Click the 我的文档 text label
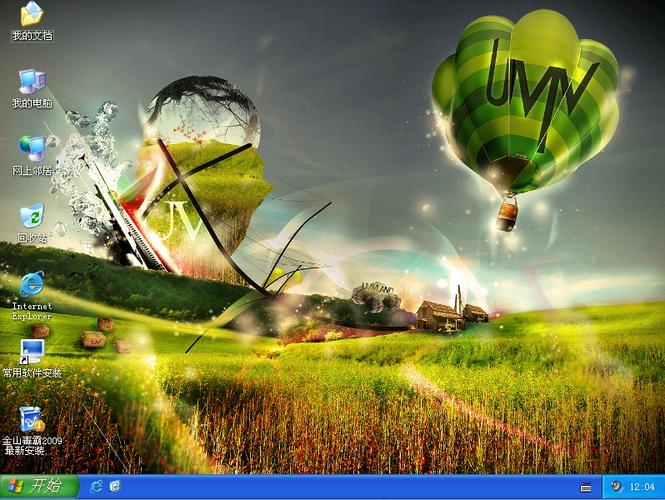Screen dimensions: 665x500 [x=31, y=36]
